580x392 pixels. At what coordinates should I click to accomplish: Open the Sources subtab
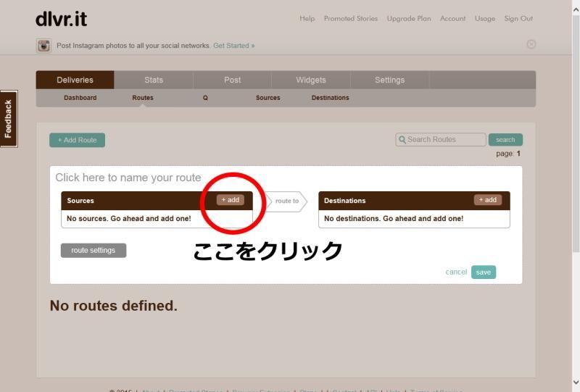[268, 98]
